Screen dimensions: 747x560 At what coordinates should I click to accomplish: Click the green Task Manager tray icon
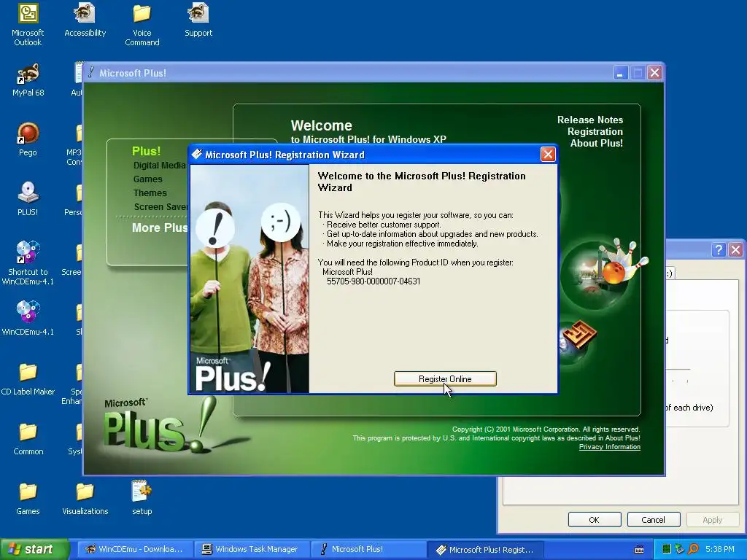pyautogui.click(x=667, y=549)
